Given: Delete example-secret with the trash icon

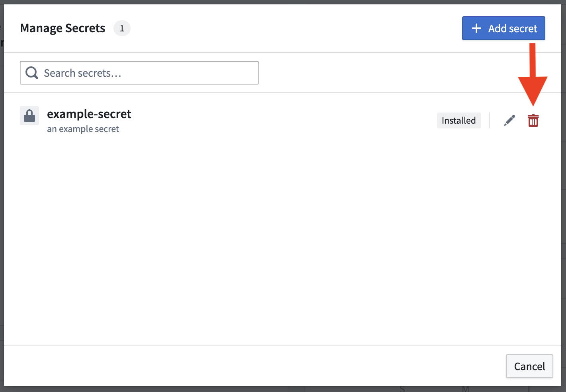Looking at the screenshot, I should pos(533,120).
